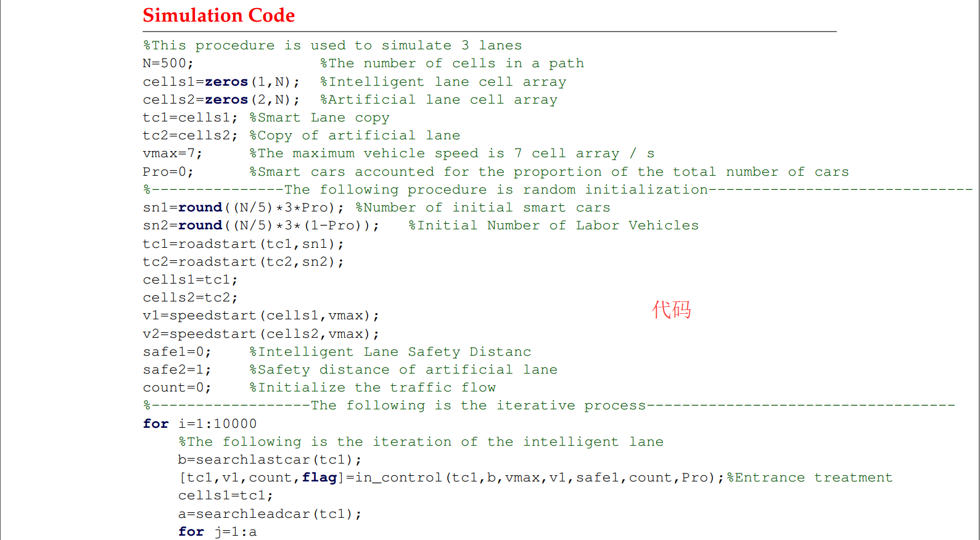
Task: Click the code 'sn1=round((N/5)*3*Pro);'
Action: [x=244, y=208]
